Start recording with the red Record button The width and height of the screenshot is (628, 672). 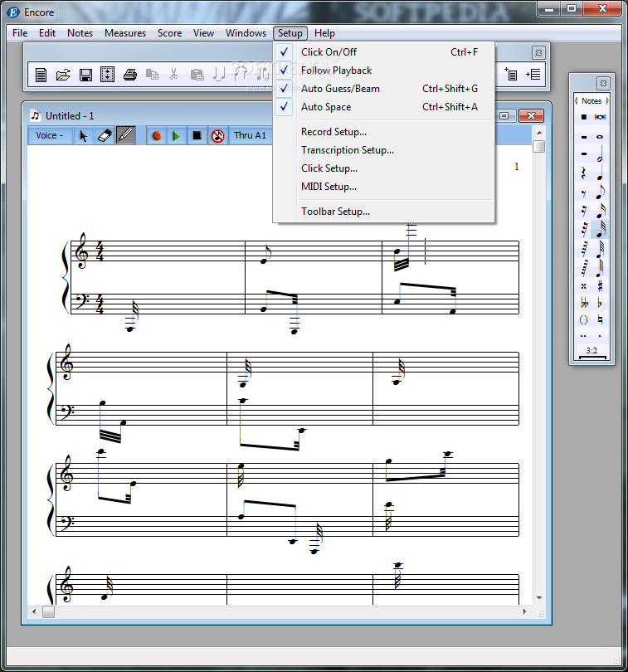[x=157, y=136]
